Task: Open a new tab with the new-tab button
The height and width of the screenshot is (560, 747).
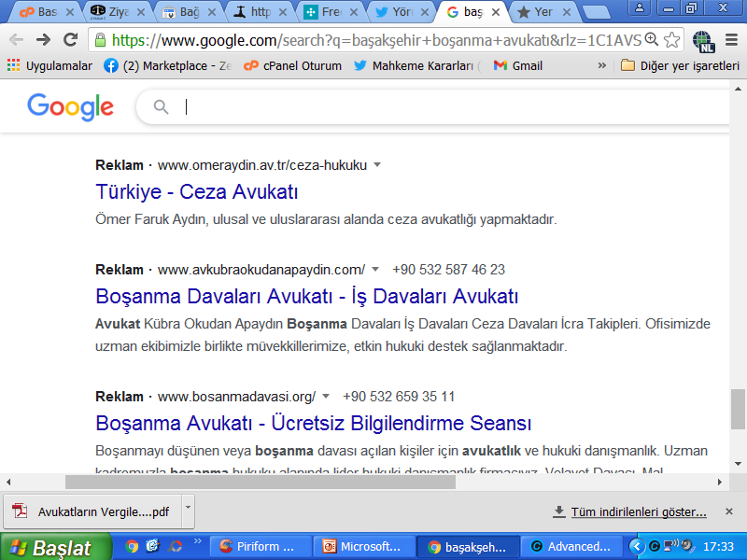Action: pyautogui.click(x=596, y=12)
